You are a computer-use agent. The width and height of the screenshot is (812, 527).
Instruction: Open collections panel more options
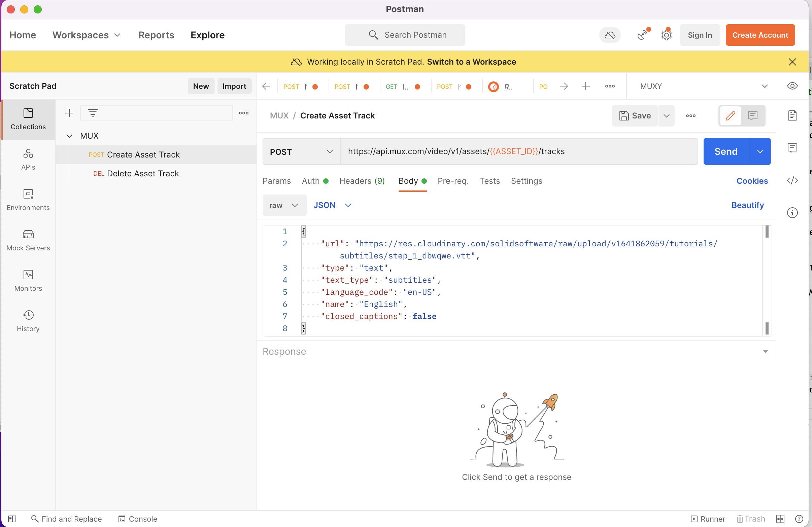tap(244, 113)
